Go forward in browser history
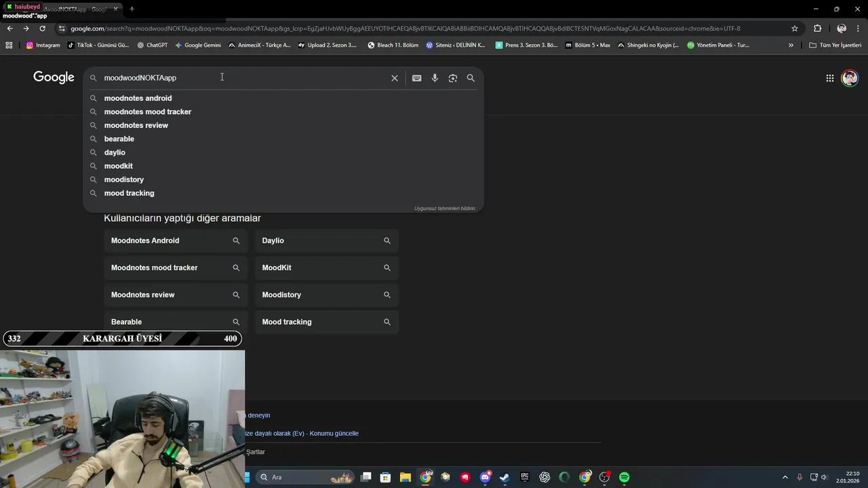 (x=26, y=28)
